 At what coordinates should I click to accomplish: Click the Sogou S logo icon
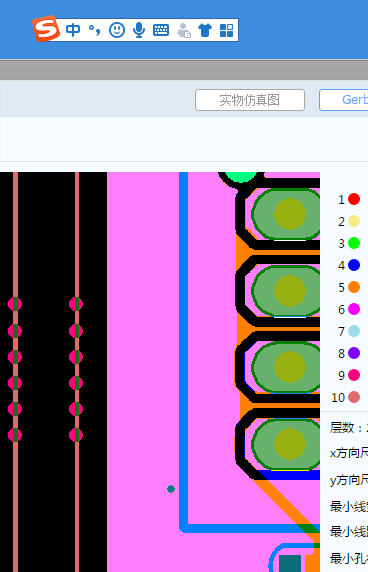coord(46,28)
